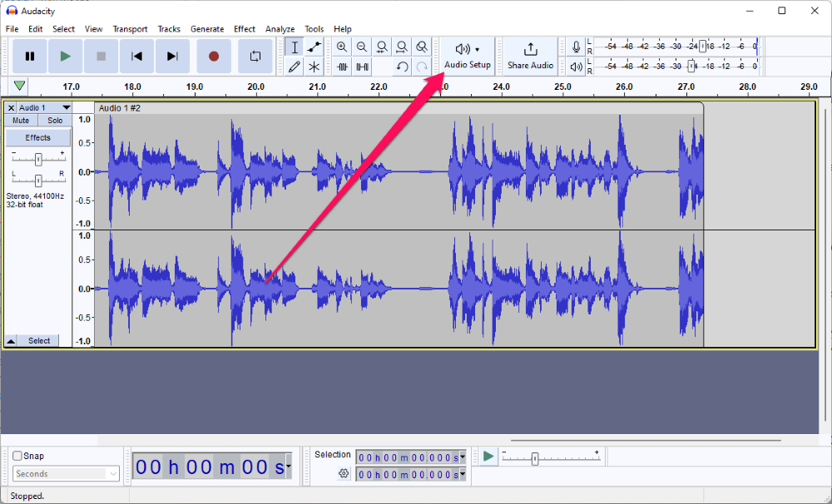
Task: Close the Audio 1 track
Action: click(11, 107)
